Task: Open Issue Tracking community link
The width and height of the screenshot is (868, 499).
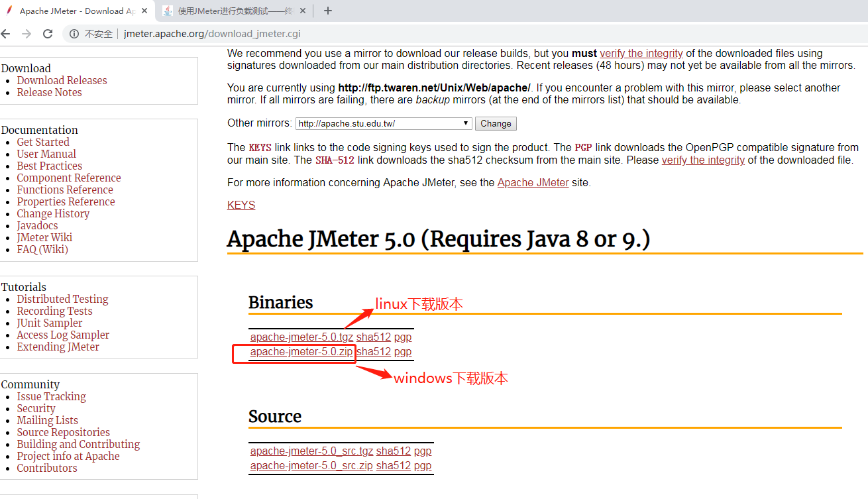Action: (x=51, y=396)
